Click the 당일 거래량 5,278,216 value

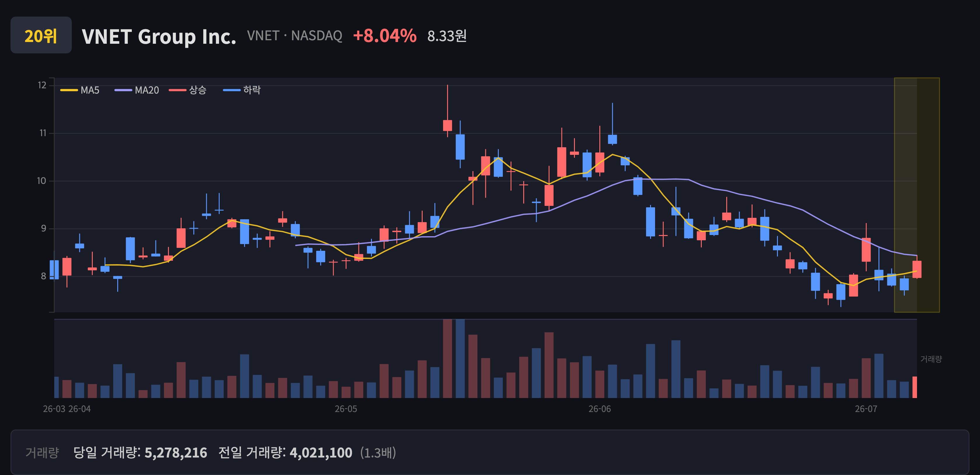140,453
